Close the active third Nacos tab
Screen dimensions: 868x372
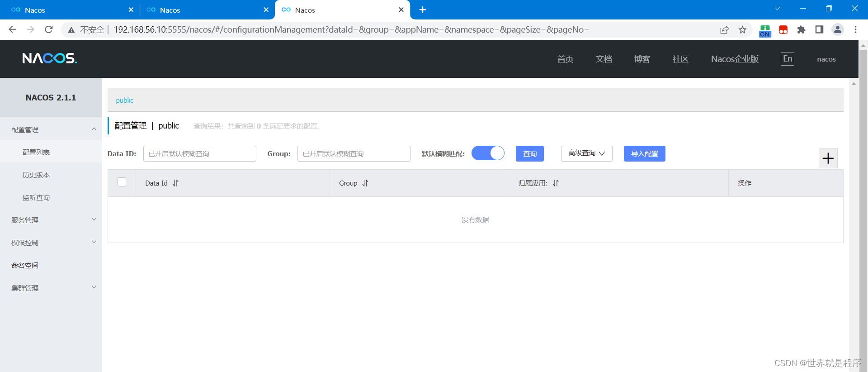coord(401,10)
